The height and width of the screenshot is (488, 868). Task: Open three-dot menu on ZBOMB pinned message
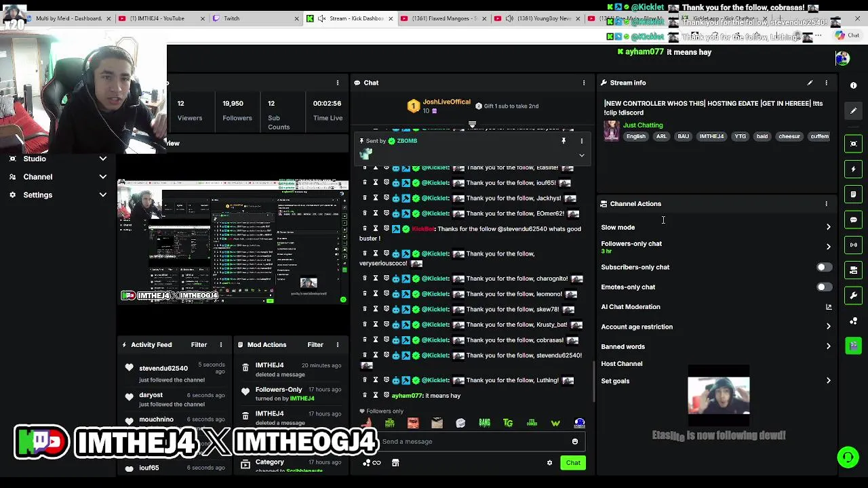click(x=581, y=141)
